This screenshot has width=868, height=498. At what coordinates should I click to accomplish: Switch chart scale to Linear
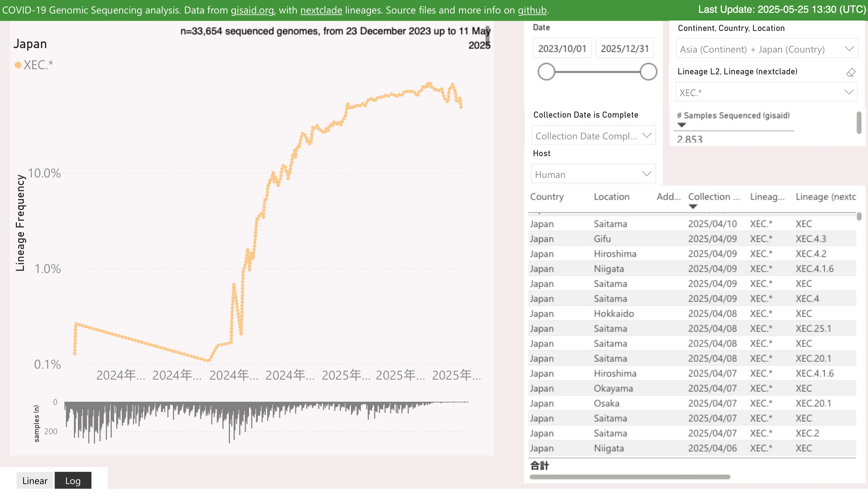(35, 481)
